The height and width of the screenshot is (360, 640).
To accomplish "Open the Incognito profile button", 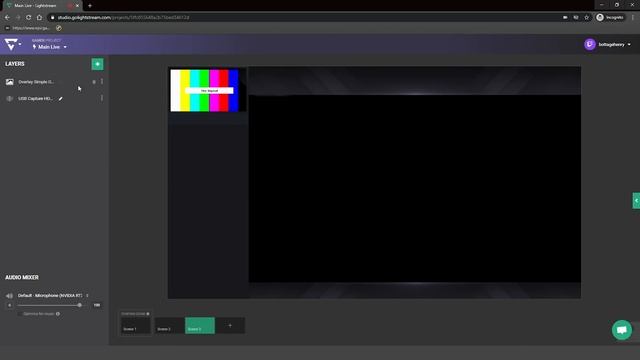I will (610, 18).
